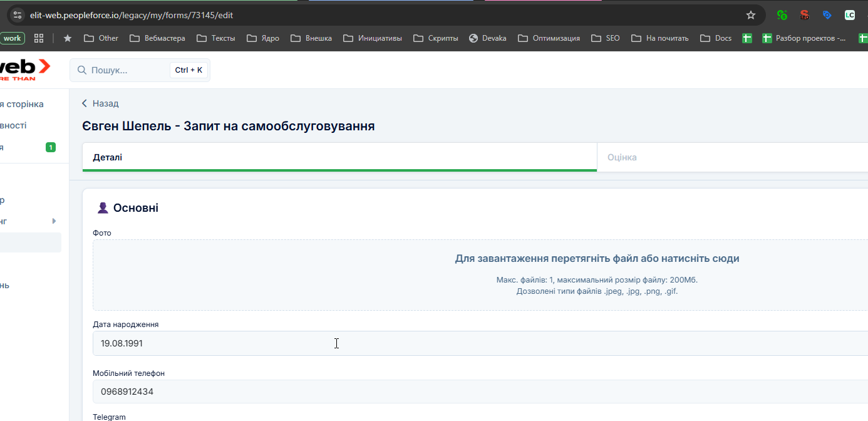Open the Тексты bookmarks folder
This screenshot has height=421, width=868.
(216, 38)
